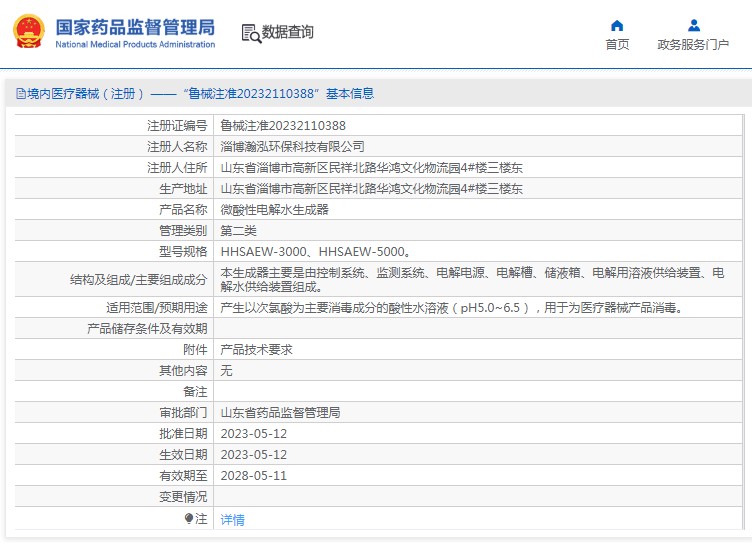
Task: Click the 产品储存条件及有效期 label
Action: tap(147, 329)
